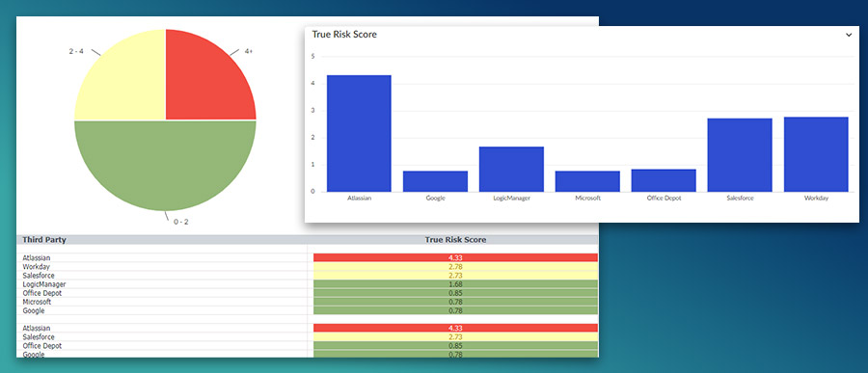Click the Salesforce bar in the bar chart
The image size is (868, 373).
click(x=740, y=155)
